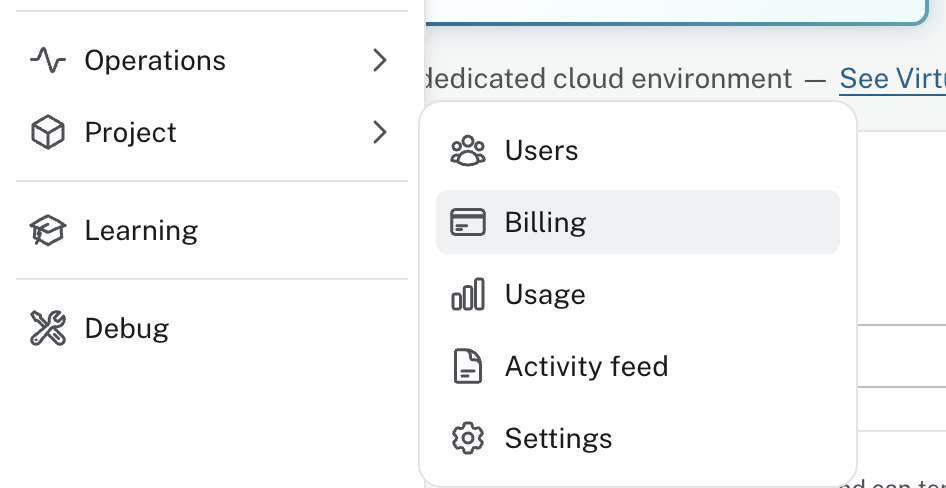
Task: Open Settings in the Project submenu
Action: pyautogui.click(x=638, y=438)
